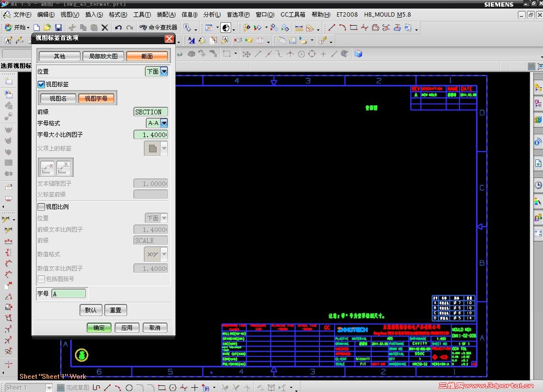Select the Polygon tool in bottom toolbar

tap(173, 388)
